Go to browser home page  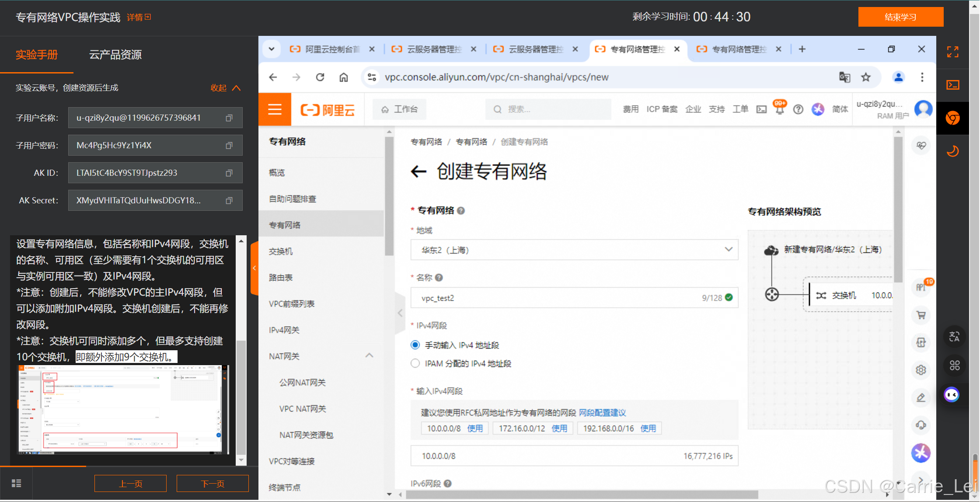344,77
